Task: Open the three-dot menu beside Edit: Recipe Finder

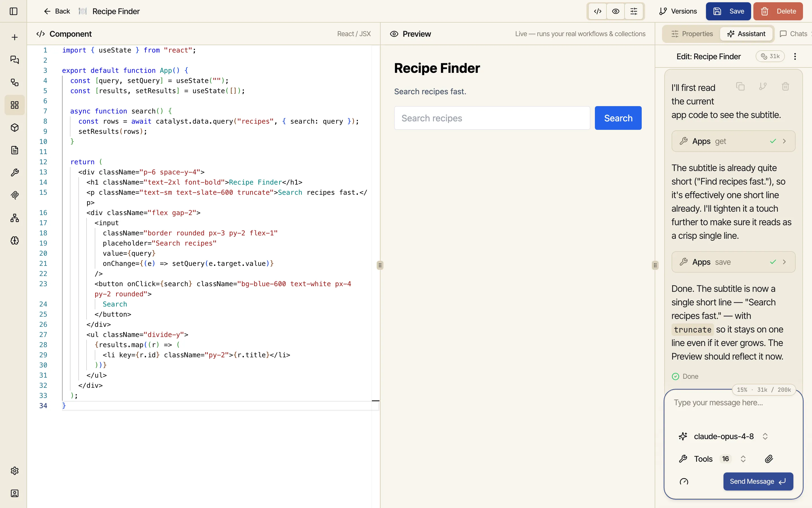Action: [795, 56]
